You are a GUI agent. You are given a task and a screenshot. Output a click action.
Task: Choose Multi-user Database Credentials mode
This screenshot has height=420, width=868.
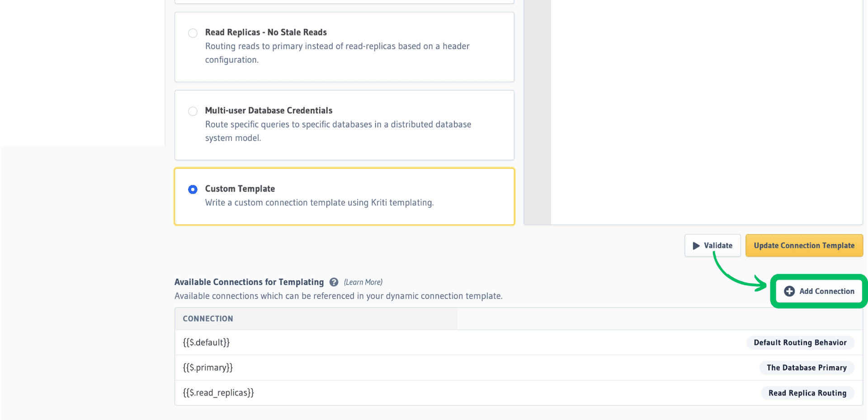[193, 111]
